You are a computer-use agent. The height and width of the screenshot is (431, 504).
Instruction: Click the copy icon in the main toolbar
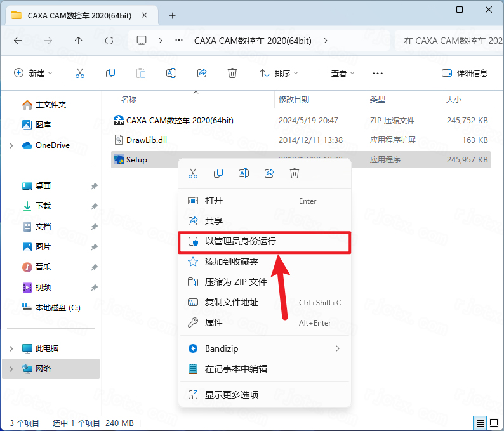(x=110, y=73)
